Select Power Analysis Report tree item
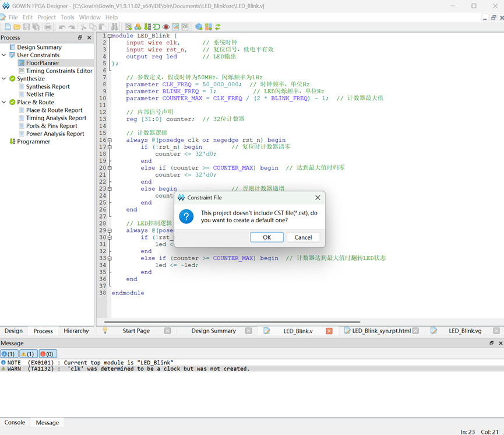Screen dimensions: 504x435 pos(55,134)
